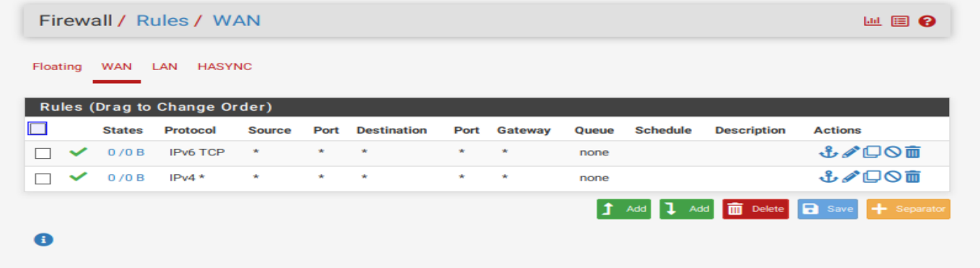Switch to the HASYNC tab

click(225, 66)
